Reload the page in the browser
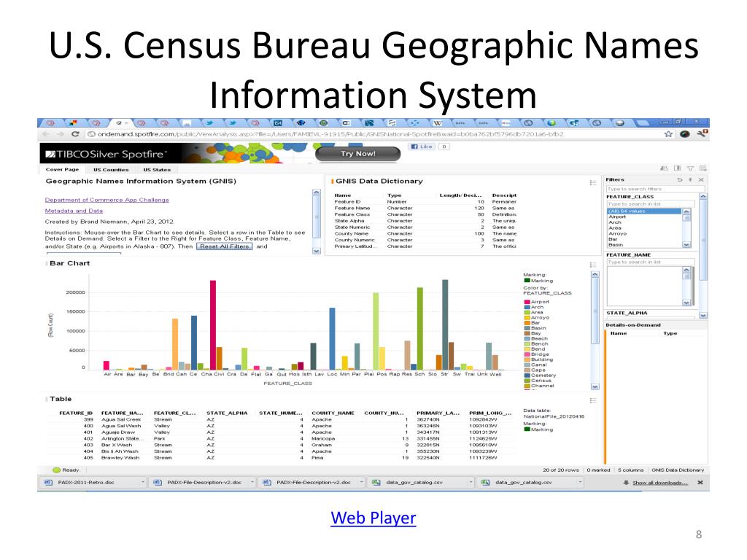 [75, 134]
